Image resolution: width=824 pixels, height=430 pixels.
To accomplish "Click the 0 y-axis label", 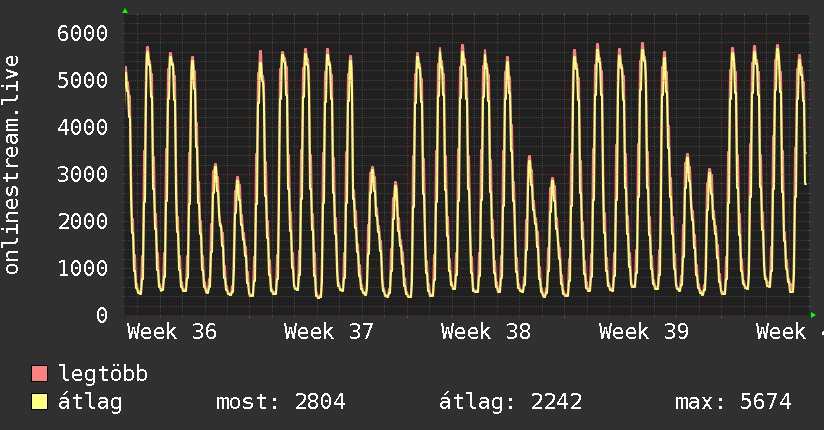I will (x=102, y=315).
